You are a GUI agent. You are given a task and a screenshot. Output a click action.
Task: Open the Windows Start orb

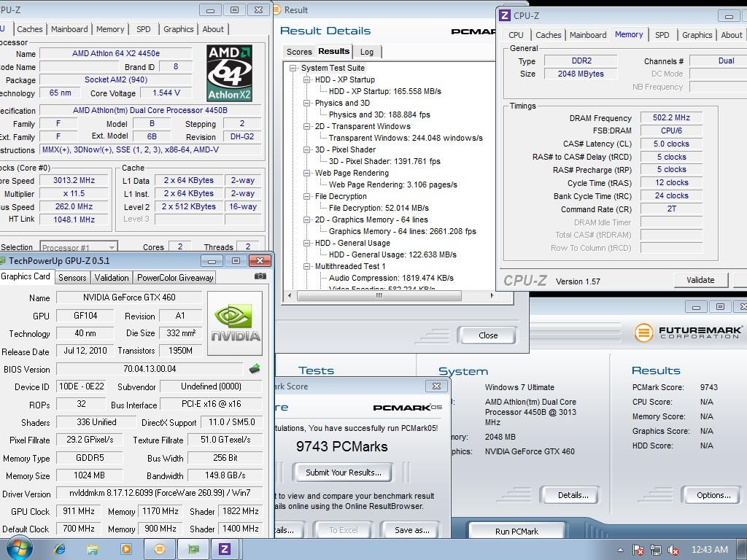19,550
